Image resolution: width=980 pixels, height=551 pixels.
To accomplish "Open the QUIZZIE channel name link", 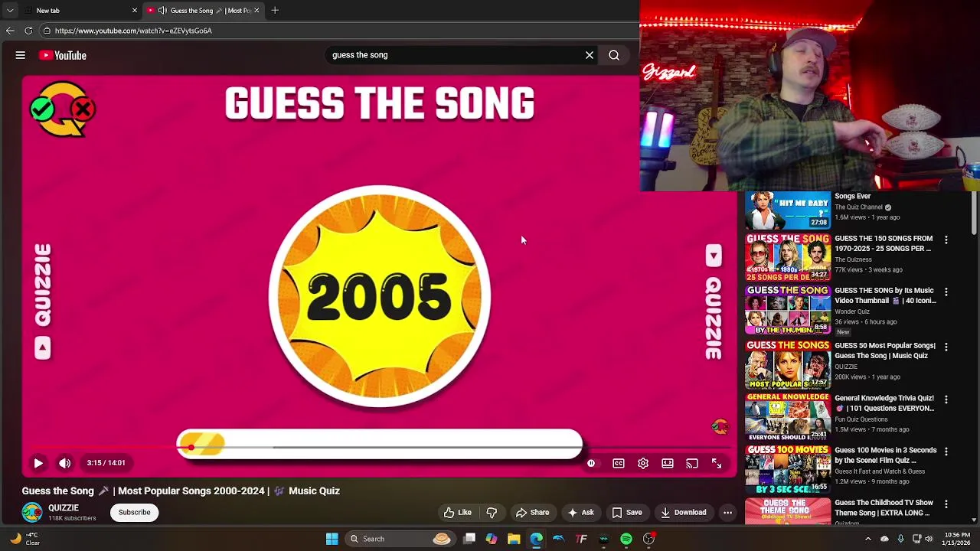I will 64,507.
